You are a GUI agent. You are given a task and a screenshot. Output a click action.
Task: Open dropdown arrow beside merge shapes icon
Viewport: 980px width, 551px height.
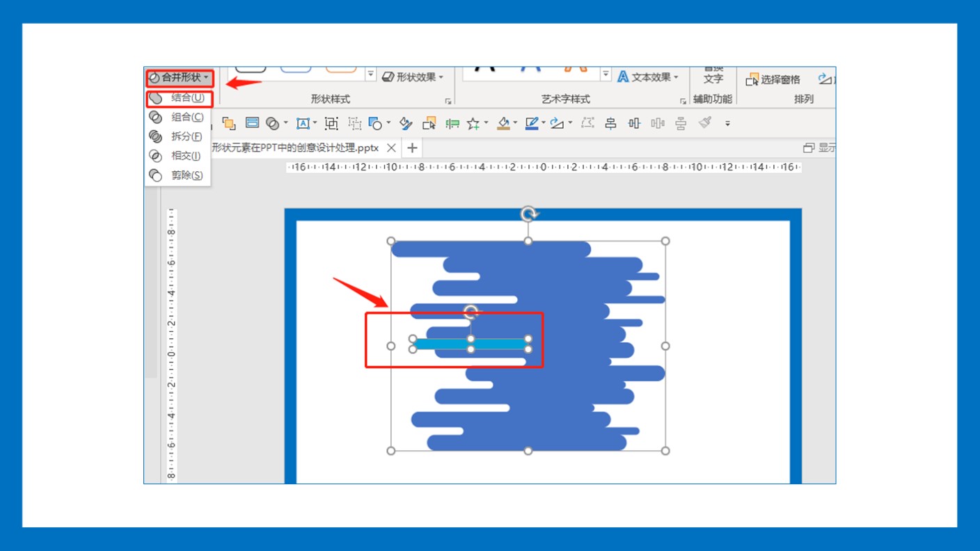click(285, 123)
